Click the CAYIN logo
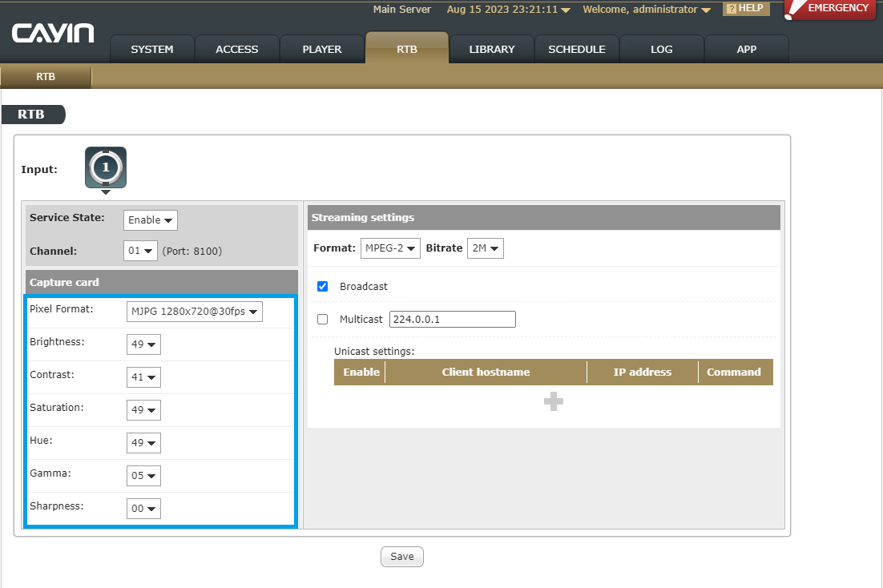This screenshot has height=588, width=883. tap(53, 33)
